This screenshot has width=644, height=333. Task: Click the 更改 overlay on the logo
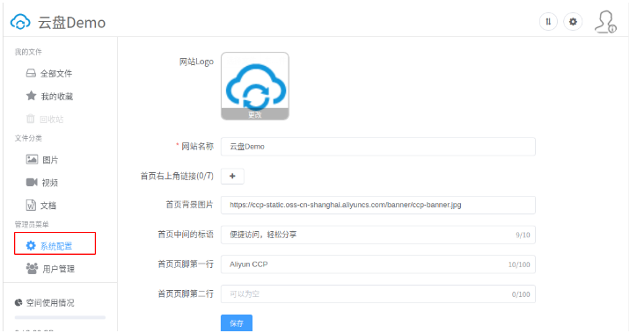coord(254,115)
